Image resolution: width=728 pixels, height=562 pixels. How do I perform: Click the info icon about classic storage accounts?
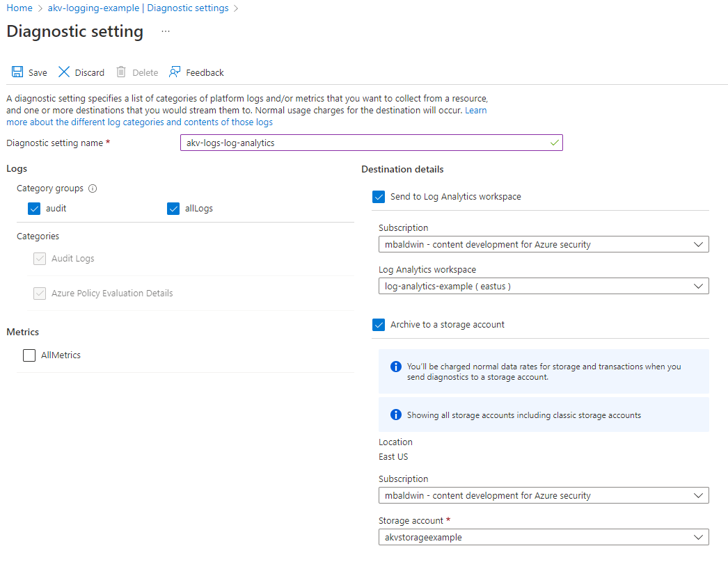pyautogui.click(x=395, y=415)
